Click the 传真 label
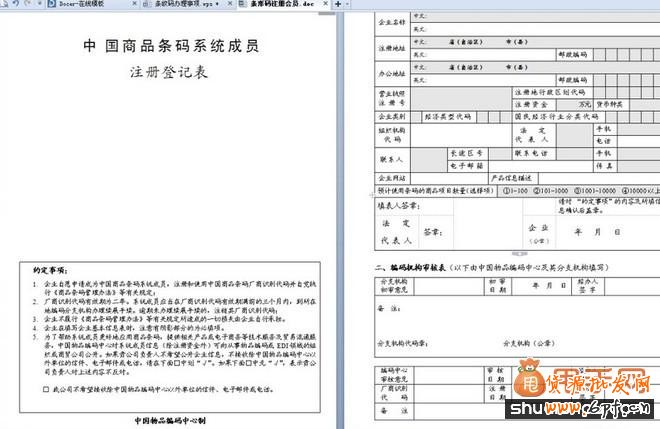This screenshot has width=660, height=429. click(604, 166)
